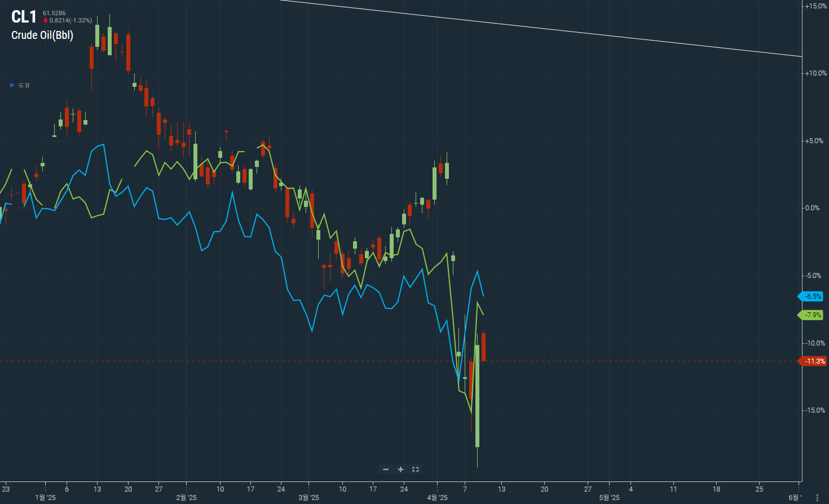Click the 5월 '25 time axis label
This screenshot has height=504, width=829.
609,497
